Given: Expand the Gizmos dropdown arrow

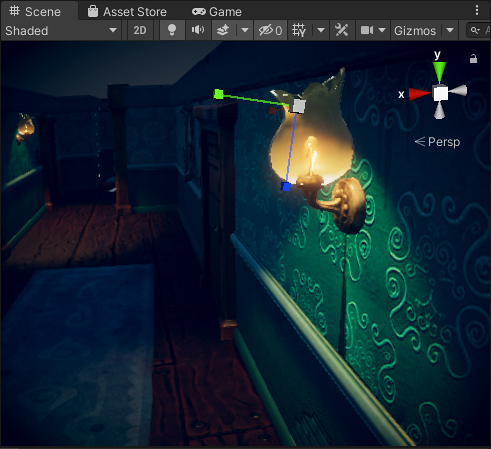Looking at the screenshot, I should coord(450,31).
